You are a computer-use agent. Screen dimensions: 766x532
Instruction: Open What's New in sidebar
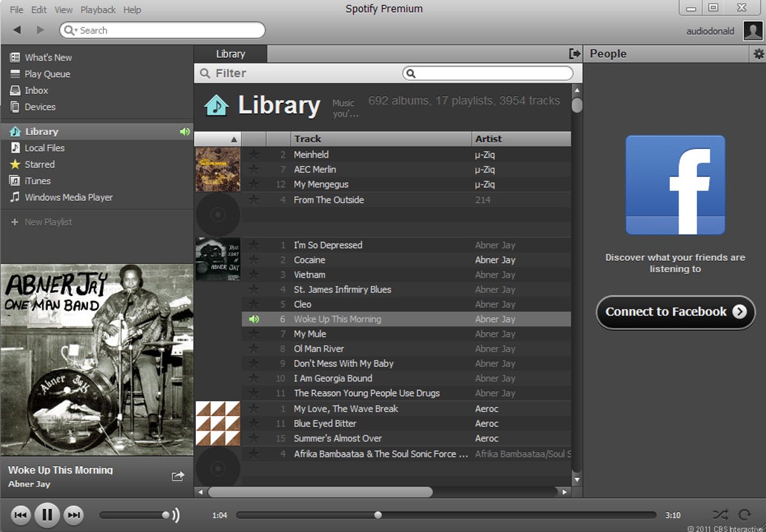[x=48, y=57]
